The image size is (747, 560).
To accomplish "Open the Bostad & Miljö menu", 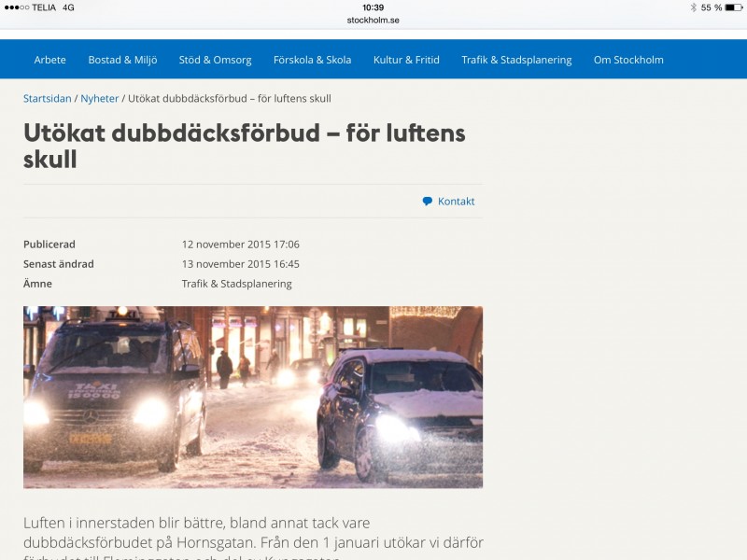I will pos(123,60).
